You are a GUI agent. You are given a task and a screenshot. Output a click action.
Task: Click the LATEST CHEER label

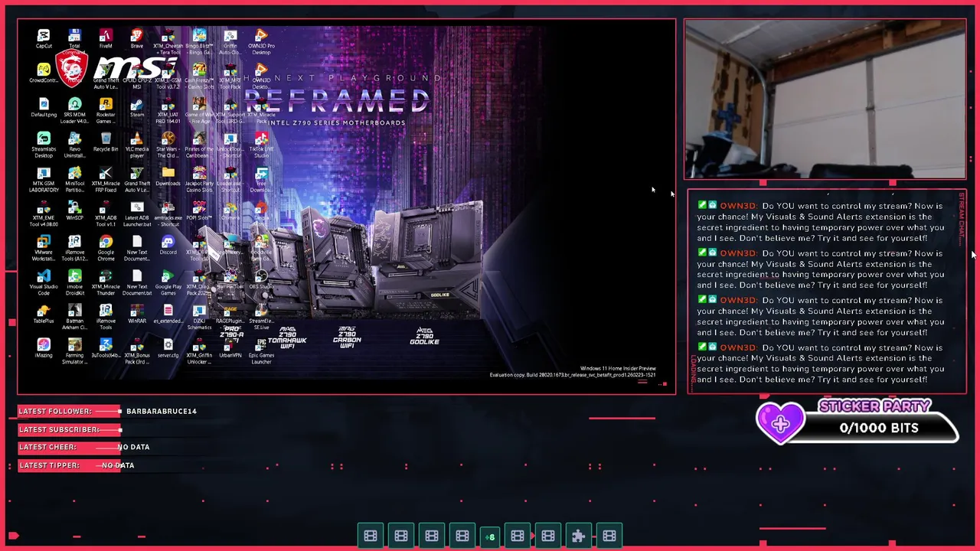point(47,447)
